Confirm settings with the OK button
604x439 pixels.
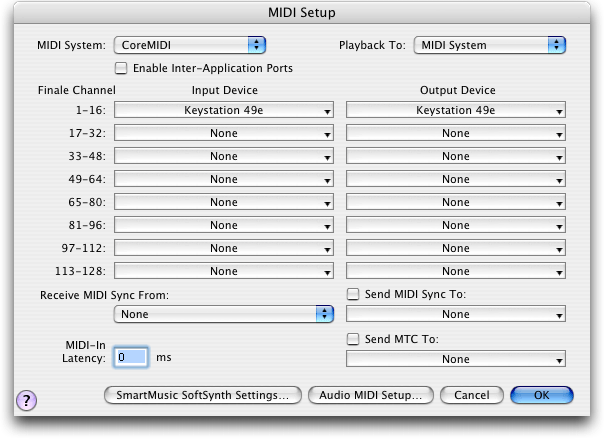[x=542, y=395]
